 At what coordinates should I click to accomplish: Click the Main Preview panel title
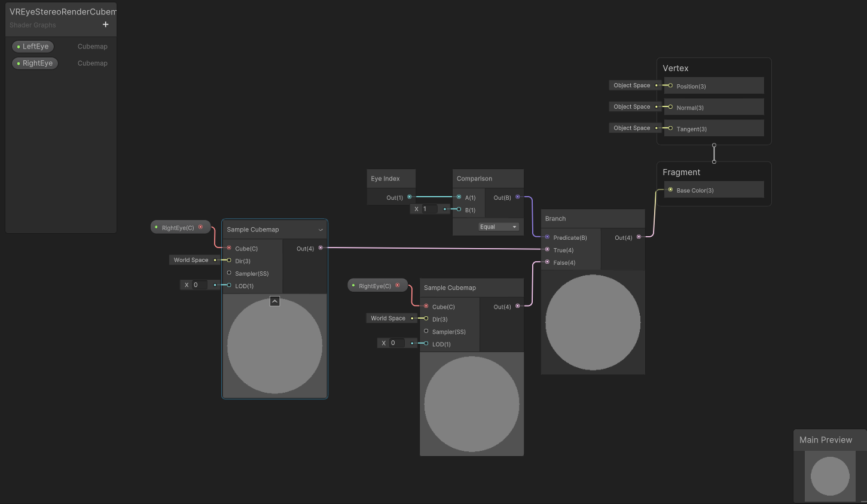click(x=826, y=440)
